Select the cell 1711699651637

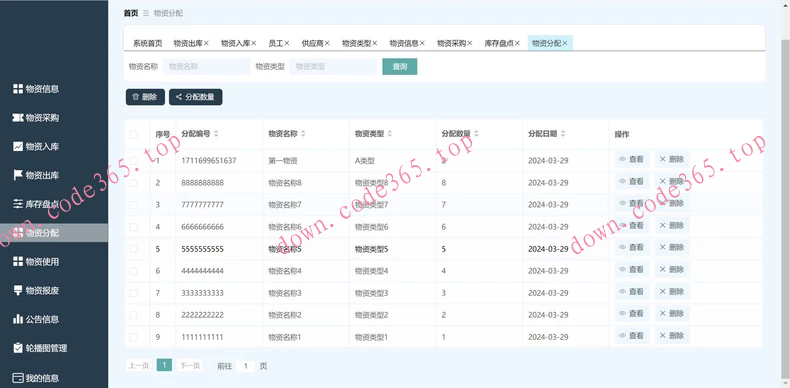209,161
